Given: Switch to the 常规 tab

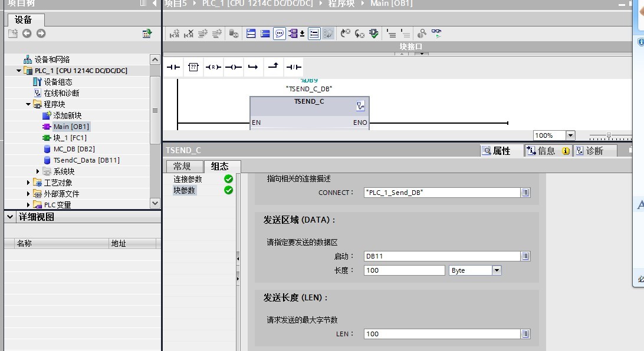Looking at the screenshot, I should pyautogui.click(x=184, y=166).
